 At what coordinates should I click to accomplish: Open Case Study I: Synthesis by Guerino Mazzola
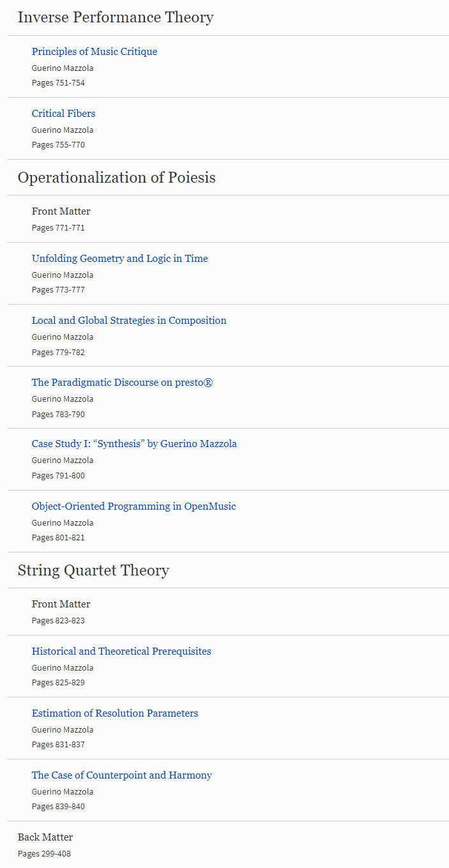tap(134, 444)
